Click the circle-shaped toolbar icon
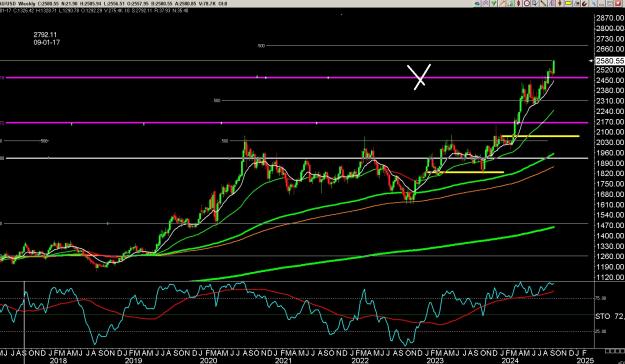 [x=527, y=3]
